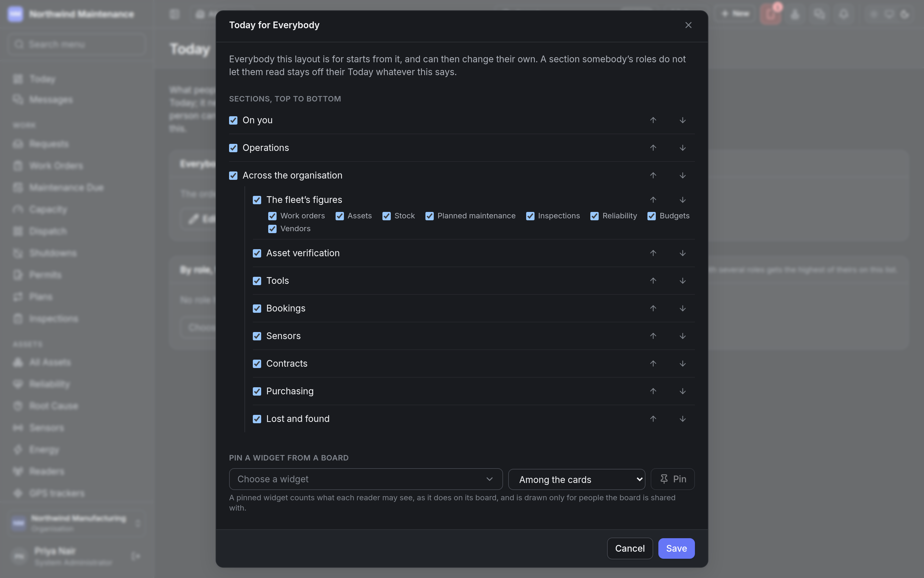The height and width of the screenshot is (578, 924).
Task: Toggle the Lost and found checkbox
Action: pos(257,419)
